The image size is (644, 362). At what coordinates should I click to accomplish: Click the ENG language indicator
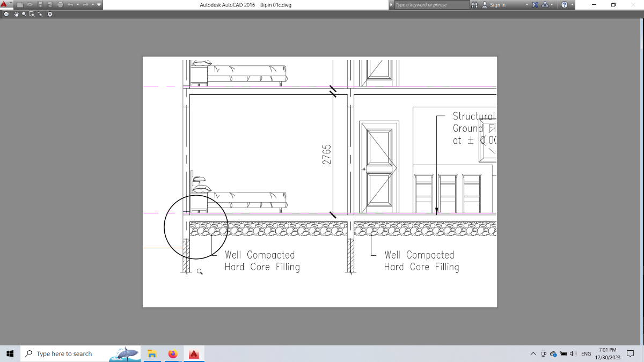[x=586, y=354]
